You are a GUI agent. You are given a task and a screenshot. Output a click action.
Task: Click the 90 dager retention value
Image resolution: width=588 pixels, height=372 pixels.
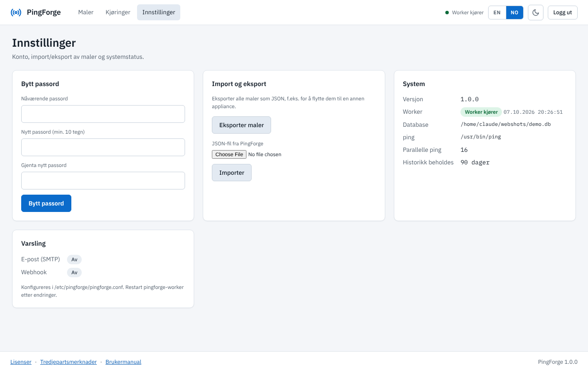475,163
